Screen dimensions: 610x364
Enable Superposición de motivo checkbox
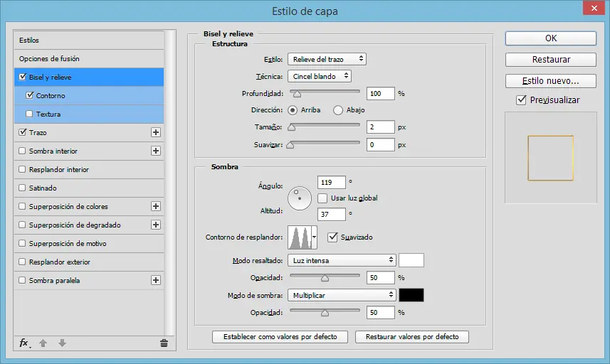22,243
